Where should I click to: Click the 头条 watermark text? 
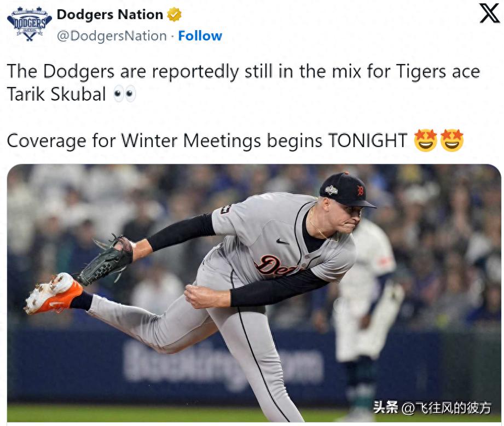click(x=386, y=408)
